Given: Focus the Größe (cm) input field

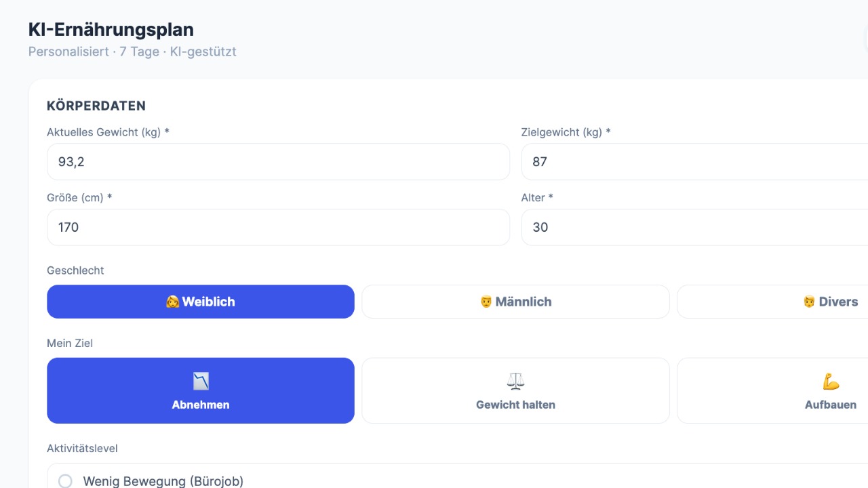Looking at the screenshot, I should (278, 227).
